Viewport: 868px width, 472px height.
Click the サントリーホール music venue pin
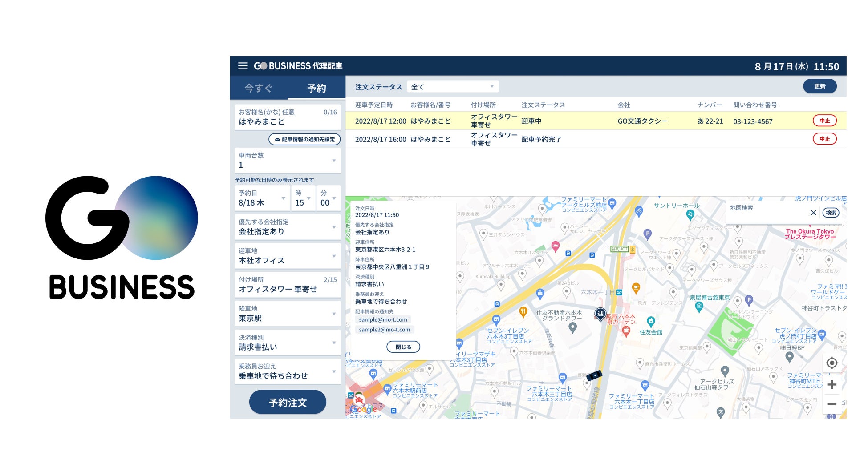[x=690, y=214]
